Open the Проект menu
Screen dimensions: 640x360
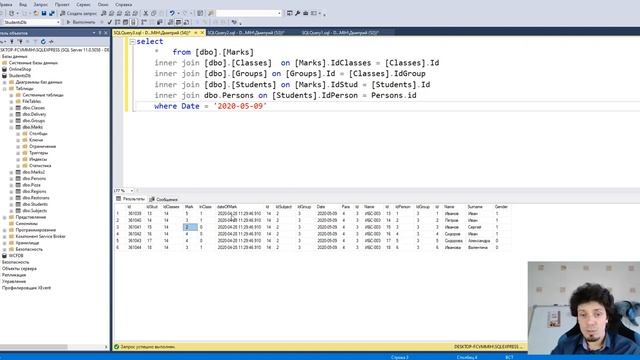[62, 4]
